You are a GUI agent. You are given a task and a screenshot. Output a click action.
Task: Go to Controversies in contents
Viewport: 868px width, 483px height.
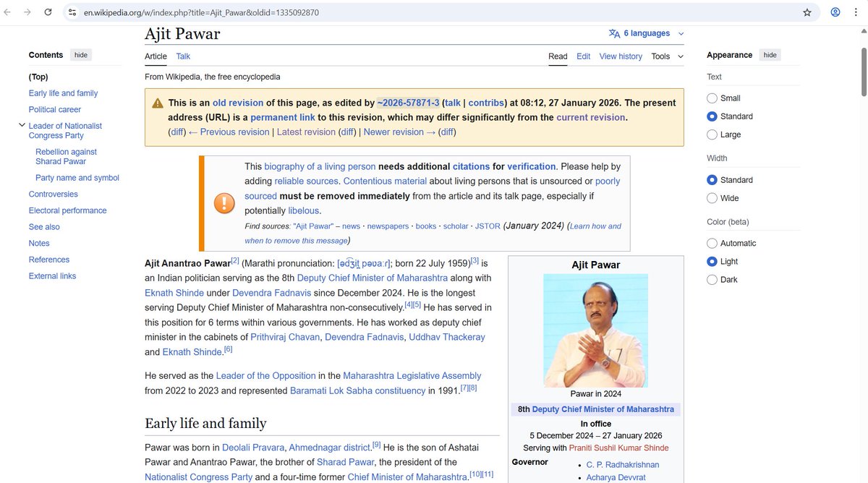(x=54, y=194)
